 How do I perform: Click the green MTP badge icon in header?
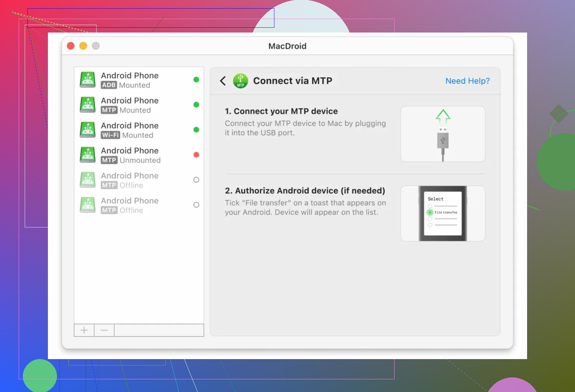point(240,81)
